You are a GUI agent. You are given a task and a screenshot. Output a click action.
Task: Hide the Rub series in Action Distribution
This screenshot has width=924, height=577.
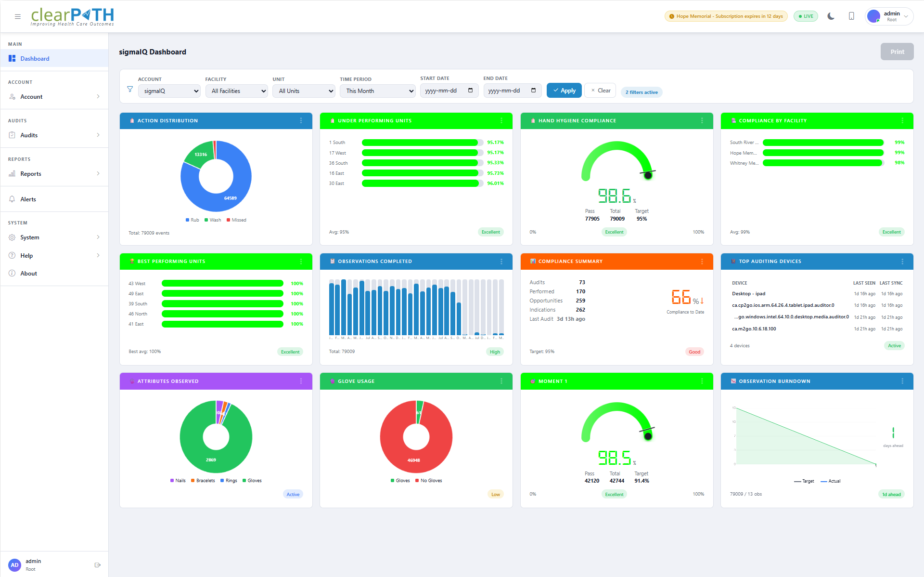(192, 220)
